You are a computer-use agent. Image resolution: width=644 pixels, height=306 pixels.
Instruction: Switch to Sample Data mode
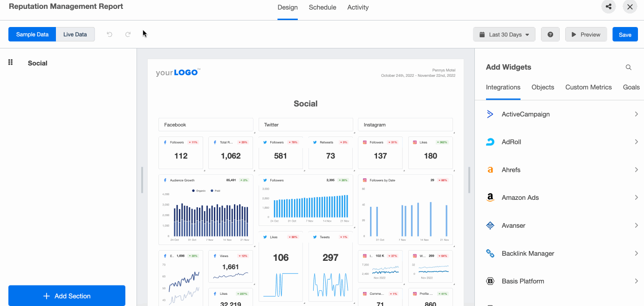click(32, 34)
